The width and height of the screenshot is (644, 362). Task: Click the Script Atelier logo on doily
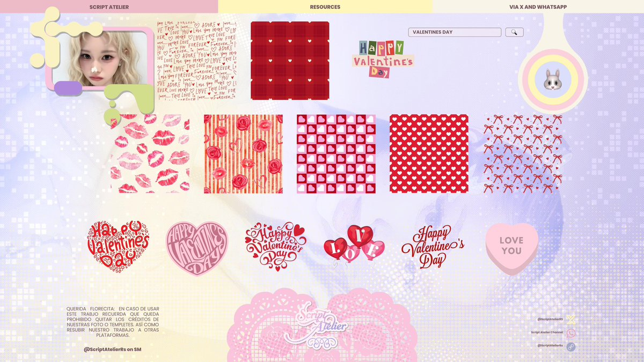(322, 324)
